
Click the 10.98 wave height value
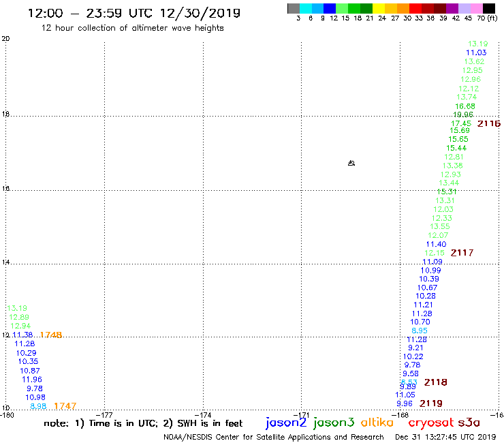tap(35, 397)
